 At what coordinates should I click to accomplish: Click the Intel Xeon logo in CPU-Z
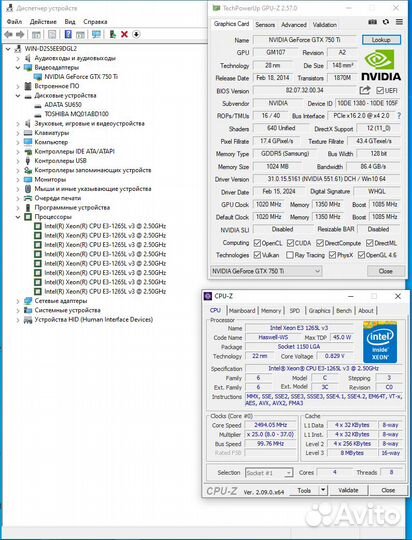(x=380, y=342)
